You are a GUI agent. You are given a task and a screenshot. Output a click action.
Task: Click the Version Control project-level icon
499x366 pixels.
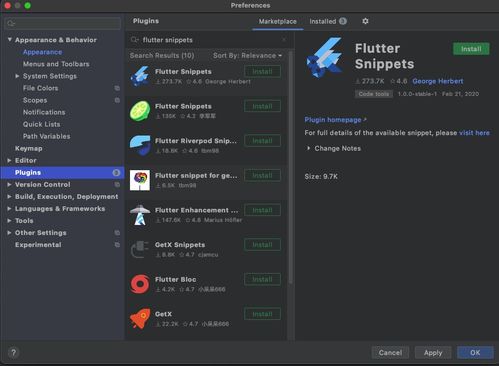point(117,184)
